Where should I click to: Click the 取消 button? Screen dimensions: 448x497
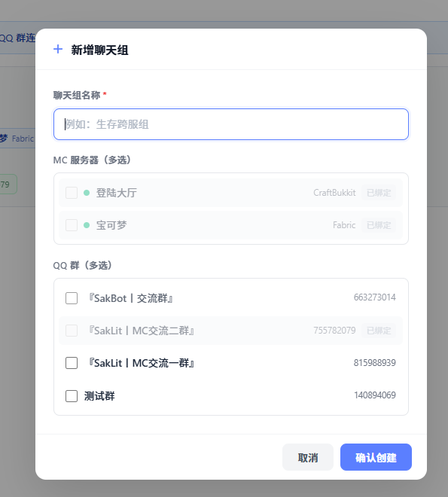308,457
